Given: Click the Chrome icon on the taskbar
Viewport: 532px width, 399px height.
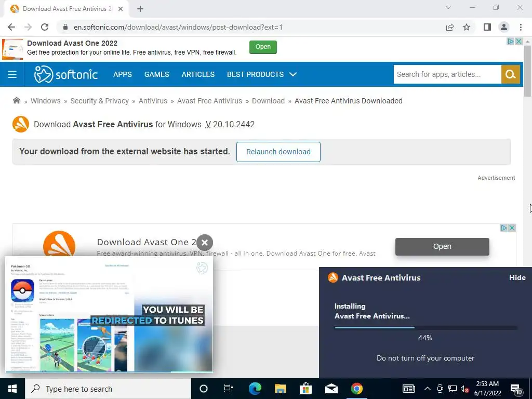Looking at the screenshot, I should pos(356,389).
